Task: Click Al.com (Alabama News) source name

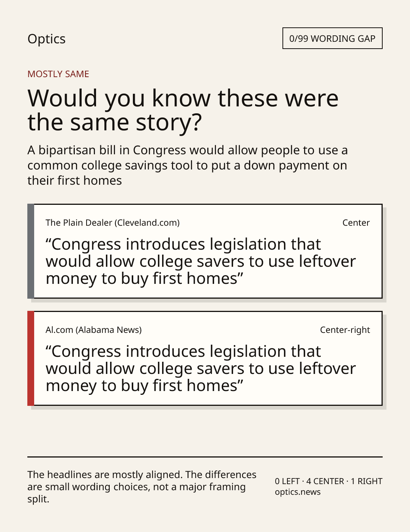Action: 93,330
